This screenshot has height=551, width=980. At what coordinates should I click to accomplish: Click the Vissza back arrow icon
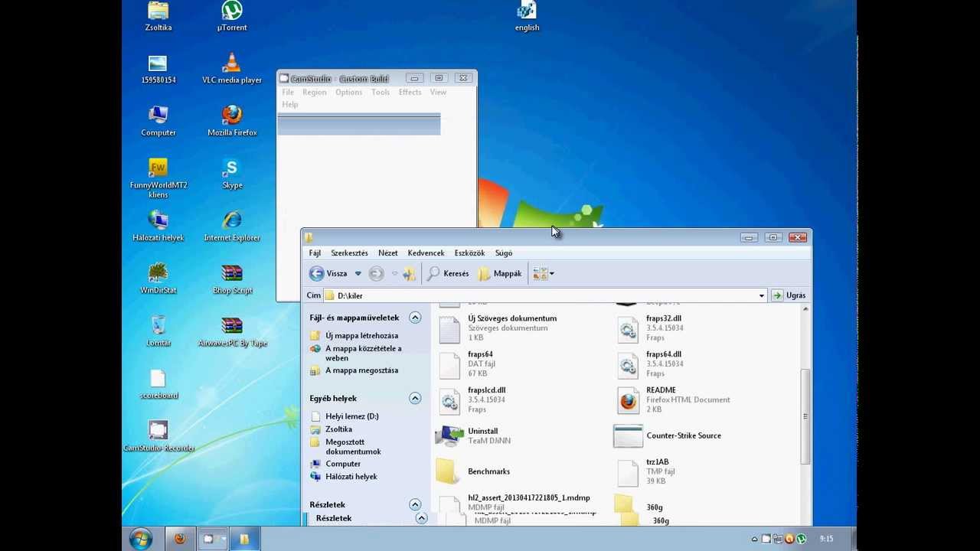[x=316, y=273]
